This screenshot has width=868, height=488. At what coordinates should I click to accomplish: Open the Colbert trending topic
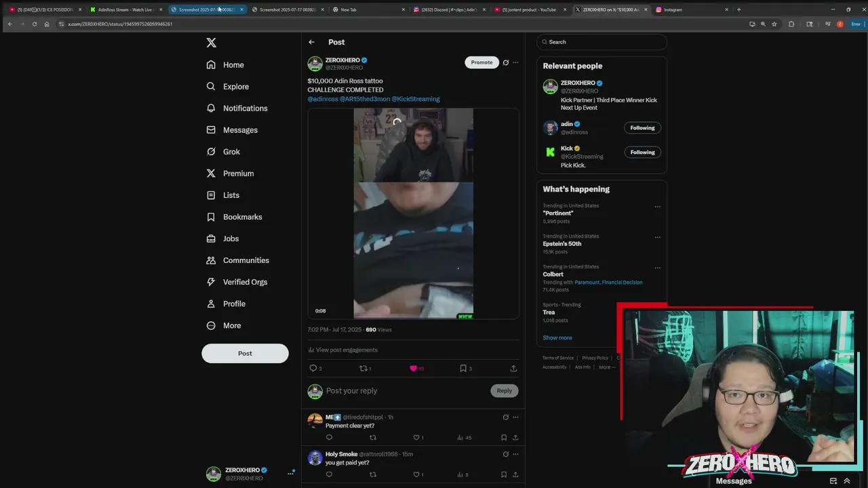point(553,274)
